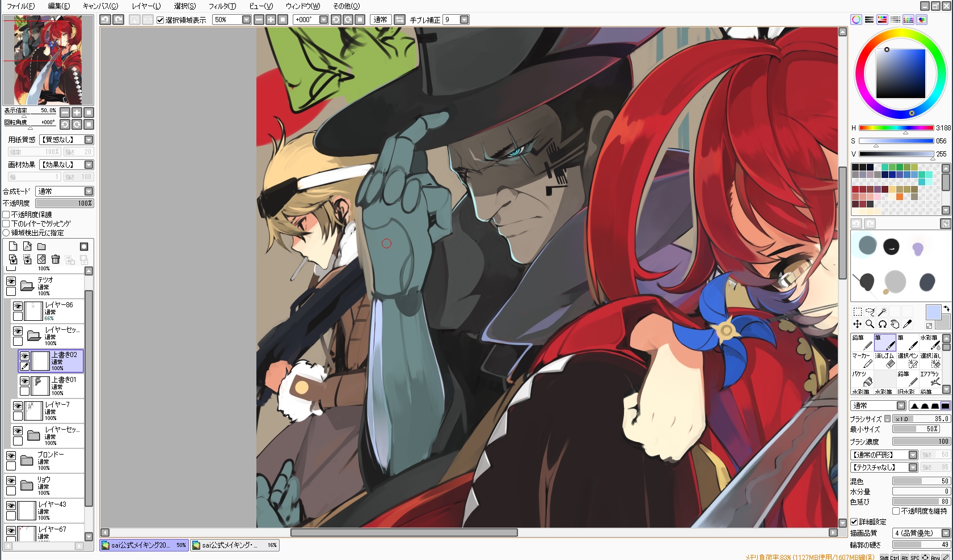This screenshot has width=953, height=560.
Task: Open the 描画品質 quality dropdown
Action: tap(946, 533)
